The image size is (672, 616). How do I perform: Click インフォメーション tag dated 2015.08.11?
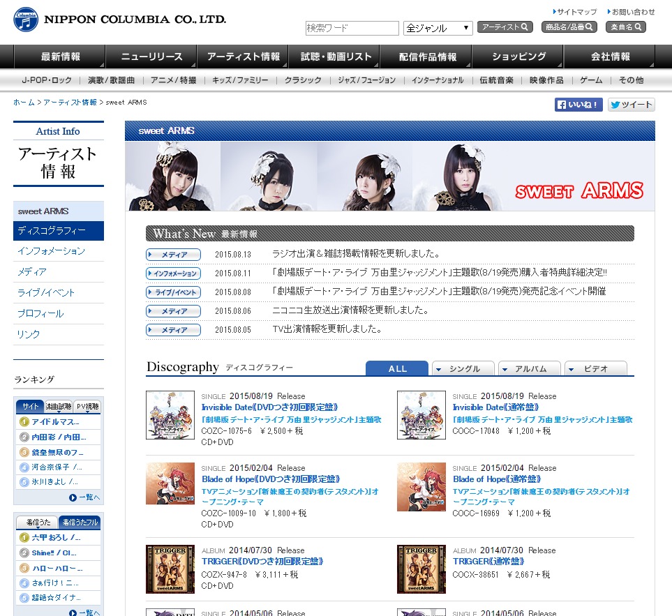point(173,273)
